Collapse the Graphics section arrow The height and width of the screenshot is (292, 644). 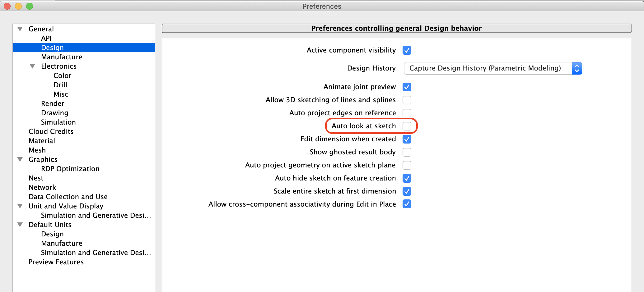20,159
